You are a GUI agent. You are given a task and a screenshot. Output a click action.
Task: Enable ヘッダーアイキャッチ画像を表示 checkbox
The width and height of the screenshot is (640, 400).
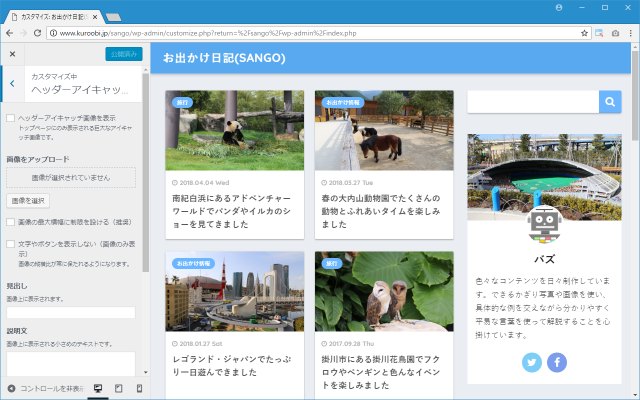tap(10, 118)
